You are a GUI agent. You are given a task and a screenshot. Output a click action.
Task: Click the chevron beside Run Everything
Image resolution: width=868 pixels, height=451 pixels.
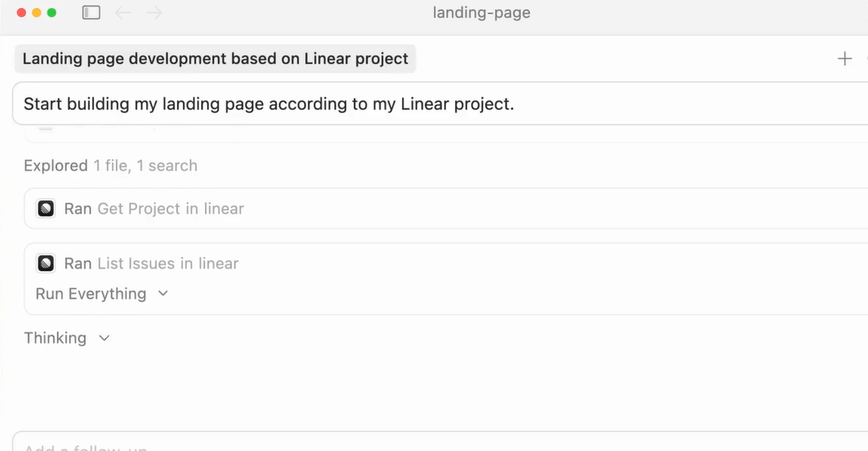pyautogui.click(x=163, y=294)
